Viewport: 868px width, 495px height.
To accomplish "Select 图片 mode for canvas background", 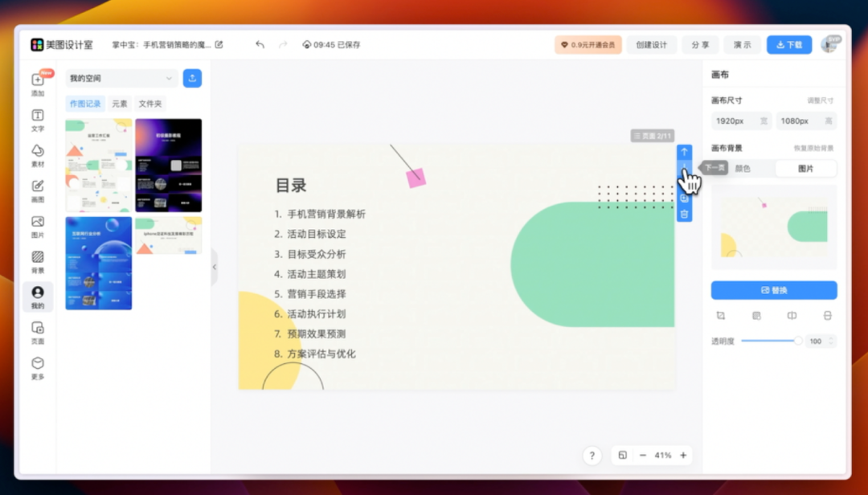I will click(806, 168).
